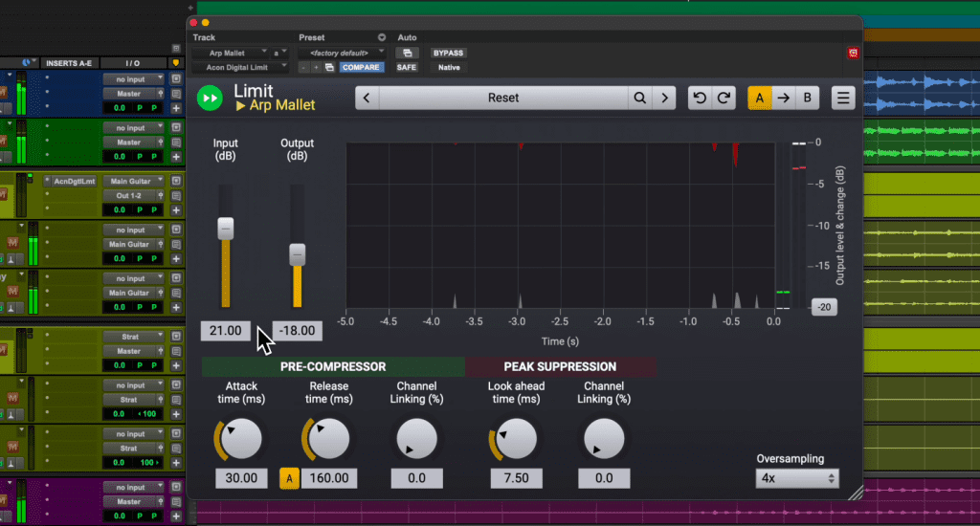Click the red target icon in plugin header
The width and height of the screenshot is (980, 526).
[853, 54]
